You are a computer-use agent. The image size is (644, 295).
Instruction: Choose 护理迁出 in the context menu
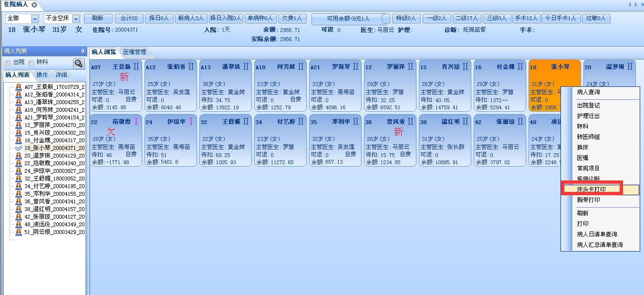pyautogui.click(x=600, y=116)
